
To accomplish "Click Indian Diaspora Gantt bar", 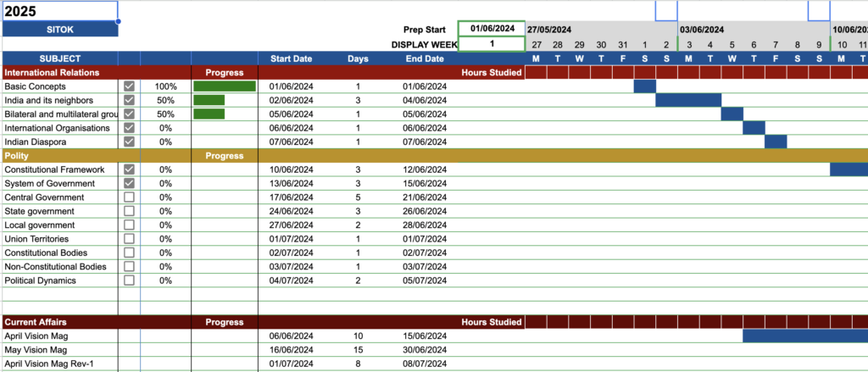I will tap(776, 142).
